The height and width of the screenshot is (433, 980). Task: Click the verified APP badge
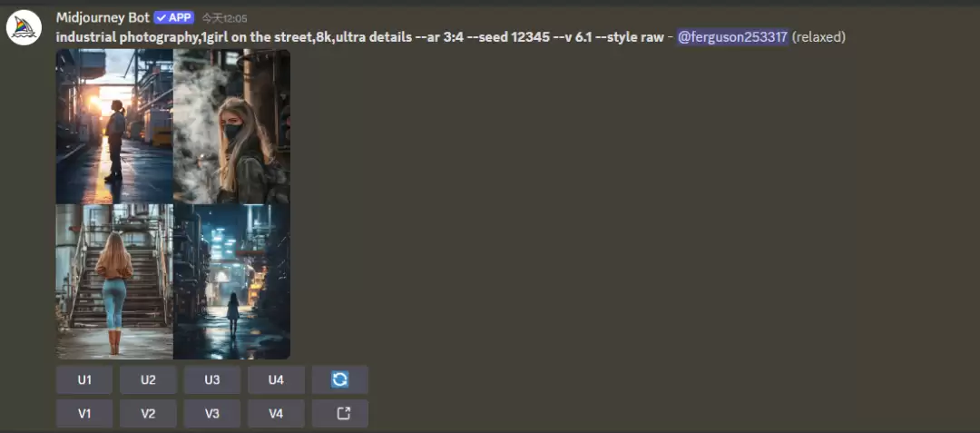[173, 17]
